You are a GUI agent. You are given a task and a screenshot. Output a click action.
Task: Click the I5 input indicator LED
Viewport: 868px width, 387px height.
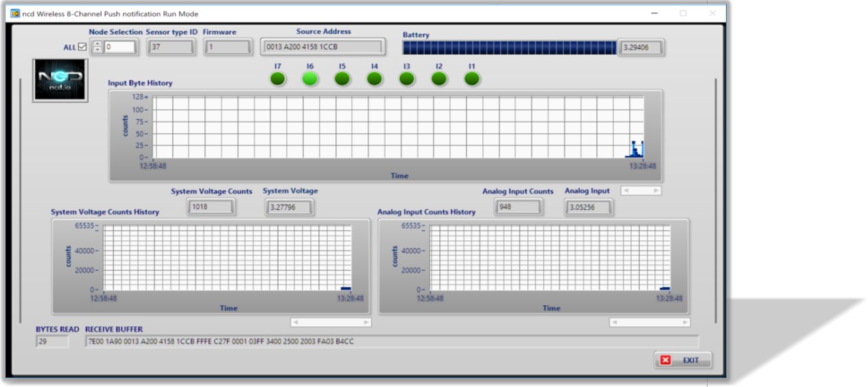(x=342, y=79)
